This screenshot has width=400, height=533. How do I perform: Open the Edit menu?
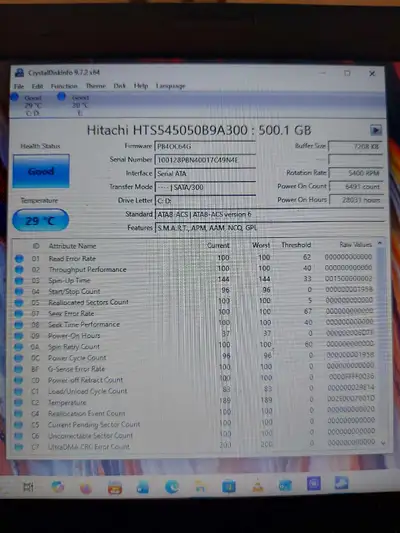pyautogui.click(x=37, y=86)
